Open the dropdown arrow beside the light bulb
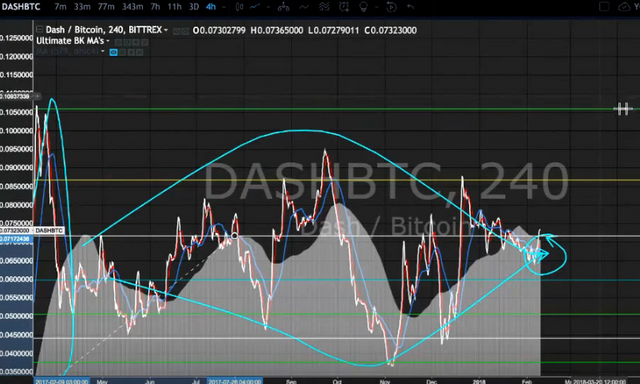The width and height of the screenshot is (640, 384). coord(376,7)
